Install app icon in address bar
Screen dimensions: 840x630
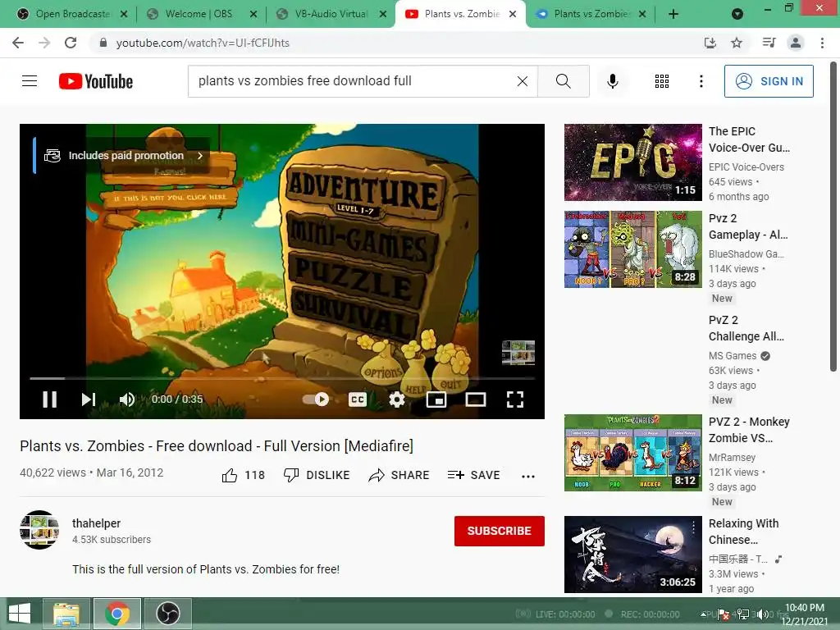point(710,43)
